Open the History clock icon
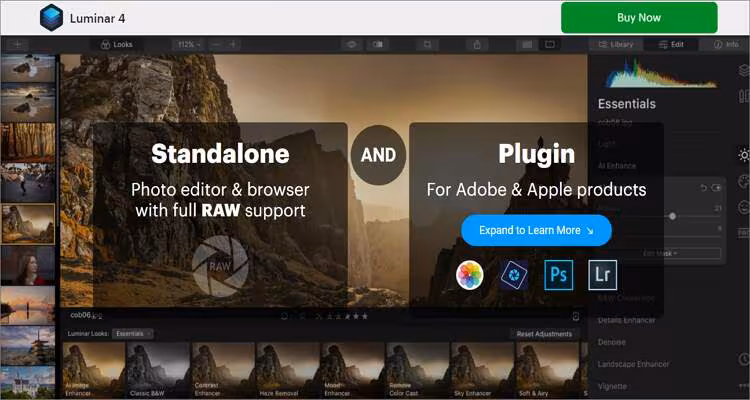 pos(744,359)
